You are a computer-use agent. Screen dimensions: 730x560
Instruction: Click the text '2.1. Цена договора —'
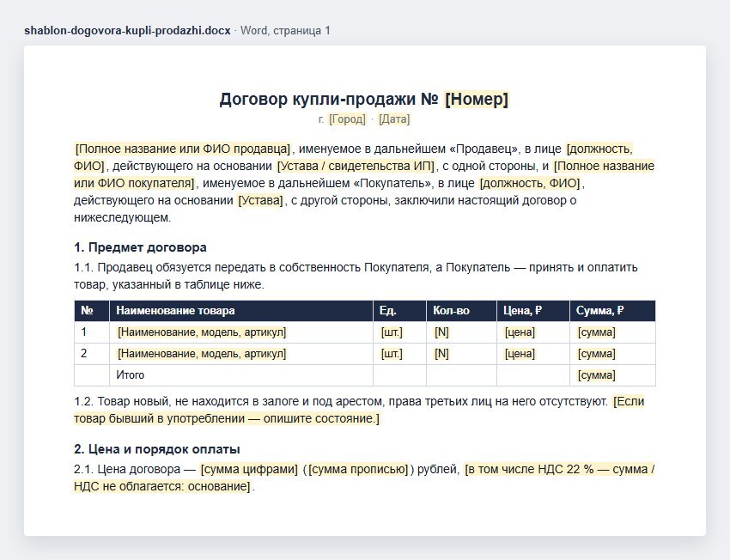pos(135,469)
